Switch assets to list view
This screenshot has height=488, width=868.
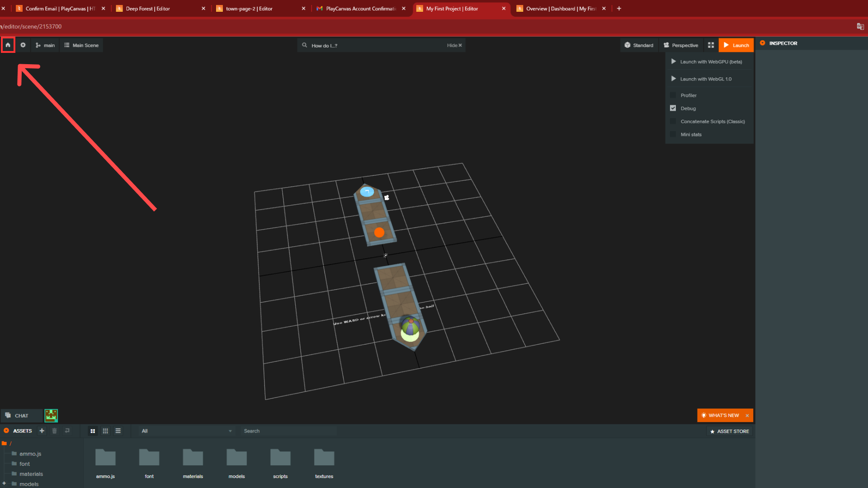pyautogui.click(x=118, y=431)
